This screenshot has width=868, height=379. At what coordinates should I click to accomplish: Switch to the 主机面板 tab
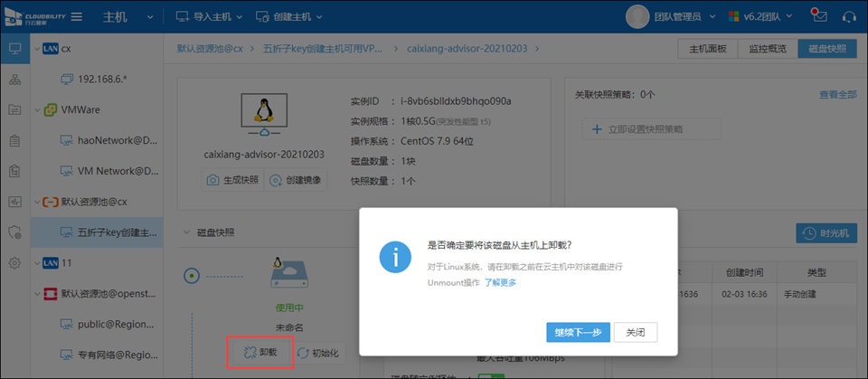click(x=707, y=49)
